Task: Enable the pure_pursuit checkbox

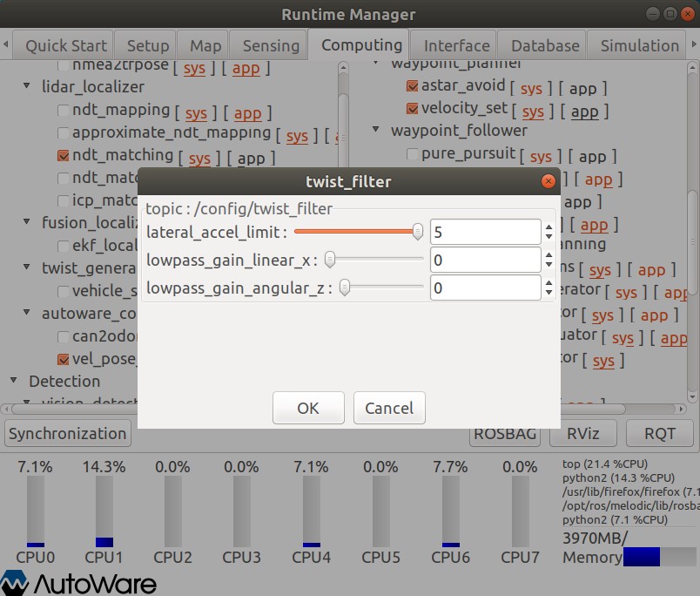Action: tap(412, 156)
